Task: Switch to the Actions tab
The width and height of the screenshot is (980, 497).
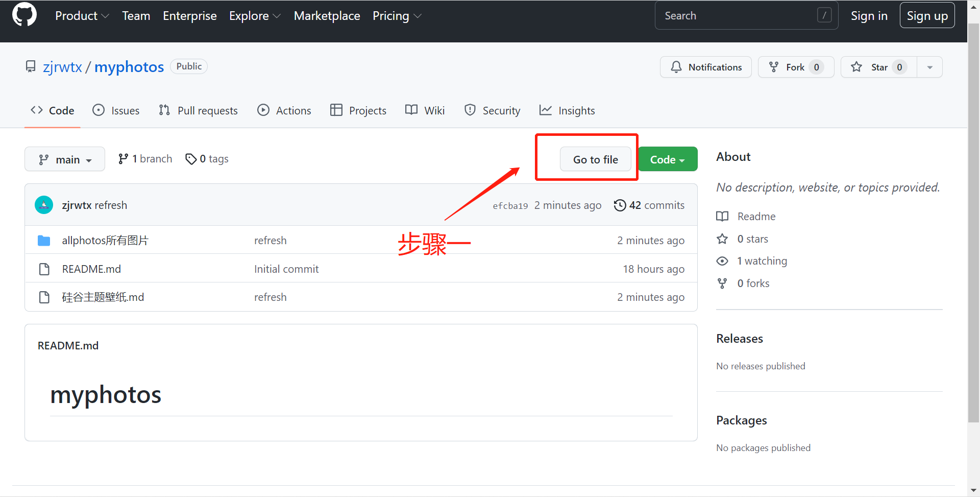Action: coord(284,110)
